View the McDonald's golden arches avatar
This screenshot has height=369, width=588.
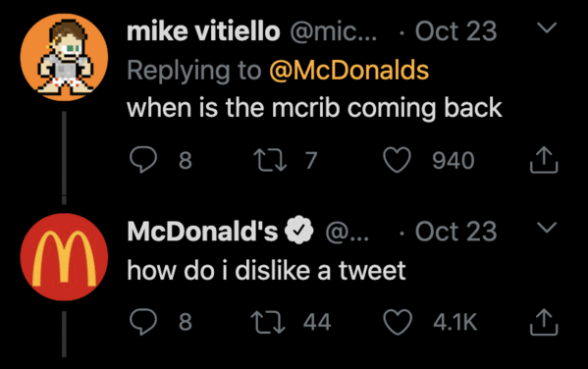(64, 257)
